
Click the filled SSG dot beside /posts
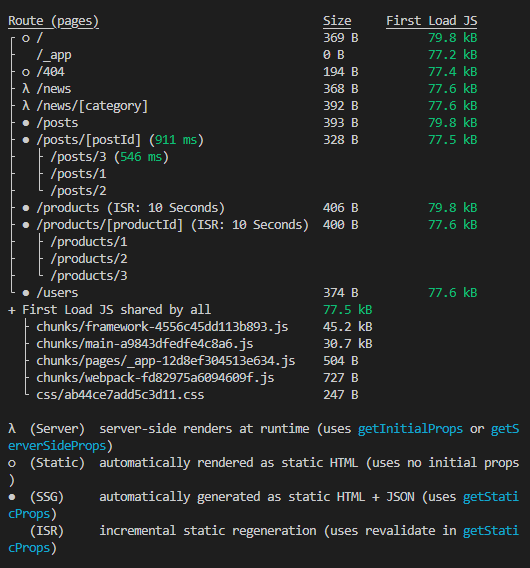point(26,123)
